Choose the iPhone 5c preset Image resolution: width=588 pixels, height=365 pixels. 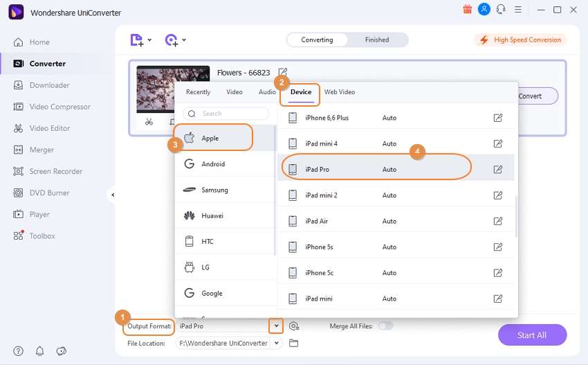[x=396, y=273]
